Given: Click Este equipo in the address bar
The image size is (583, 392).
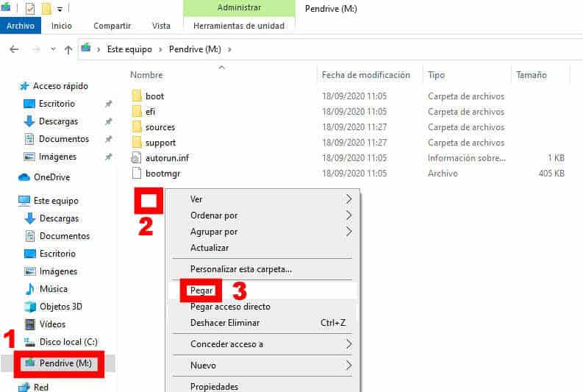Looking at the screenshot, I should [129, 49].
